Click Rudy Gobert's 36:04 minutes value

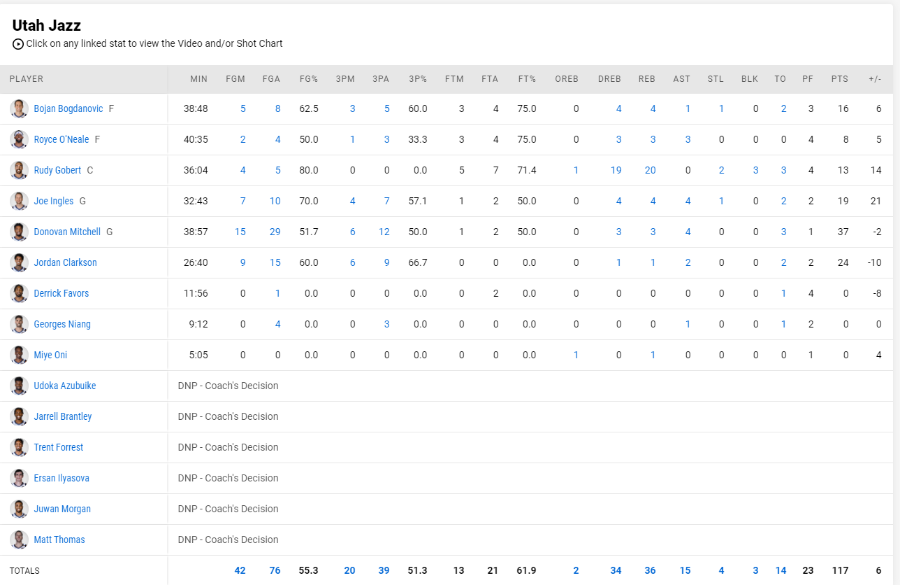tap(196, 170)
